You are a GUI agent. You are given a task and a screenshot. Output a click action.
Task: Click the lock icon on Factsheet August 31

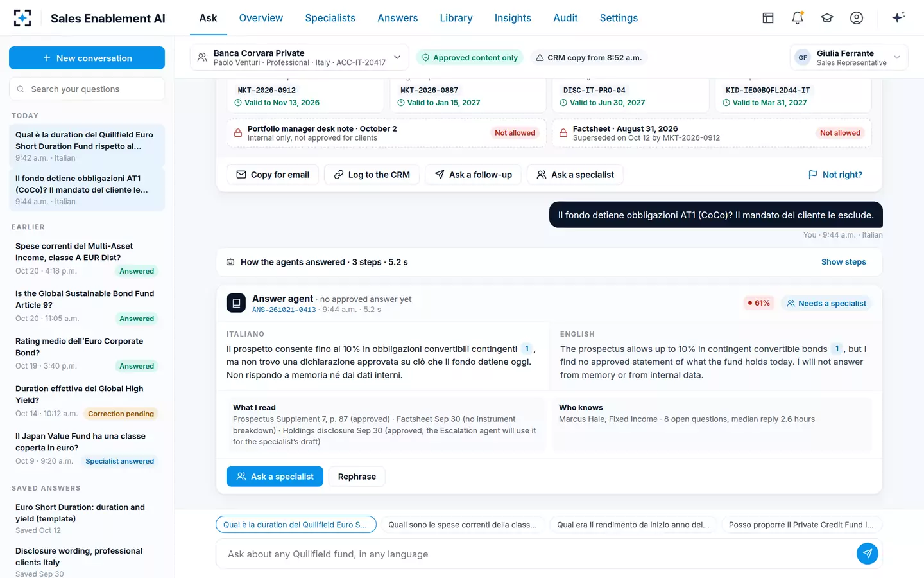pos(563,133)
